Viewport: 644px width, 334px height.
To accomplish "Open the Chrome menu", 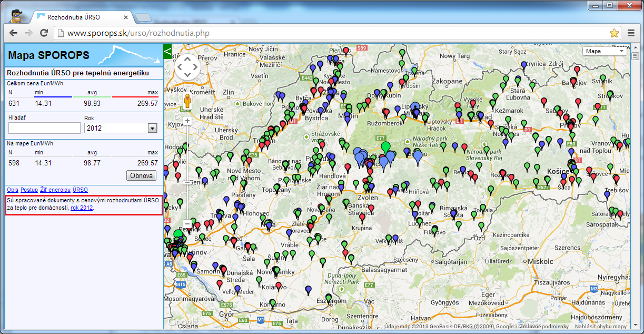I will click(x=631, y=33).
